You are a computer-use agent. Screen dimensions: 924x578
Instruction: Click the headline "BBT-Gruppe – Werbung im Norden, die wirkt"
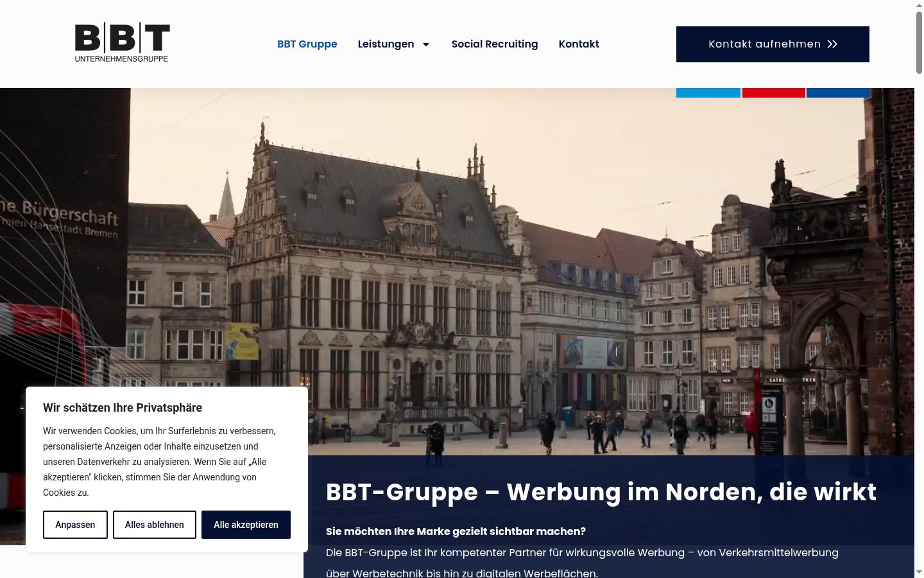point(601,492)
